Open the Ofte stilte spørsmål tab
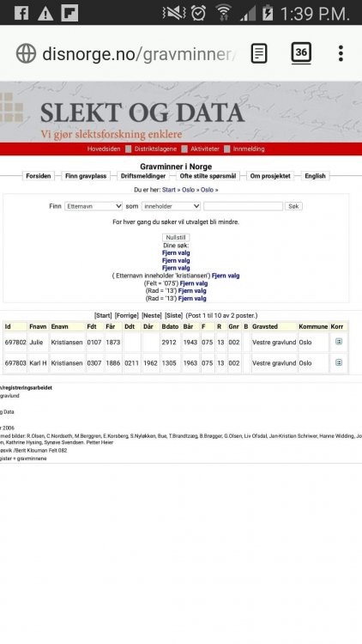This screenshot has width=362, height=644. point(208,176)
